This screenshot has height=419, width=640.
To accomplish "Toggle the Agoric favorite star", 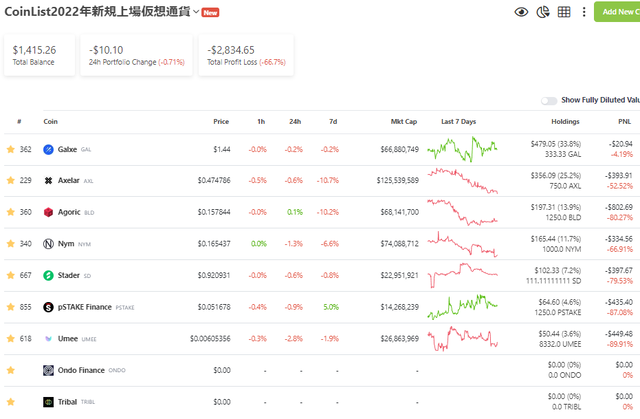I will pyautogui.click(x=11, y=212).
